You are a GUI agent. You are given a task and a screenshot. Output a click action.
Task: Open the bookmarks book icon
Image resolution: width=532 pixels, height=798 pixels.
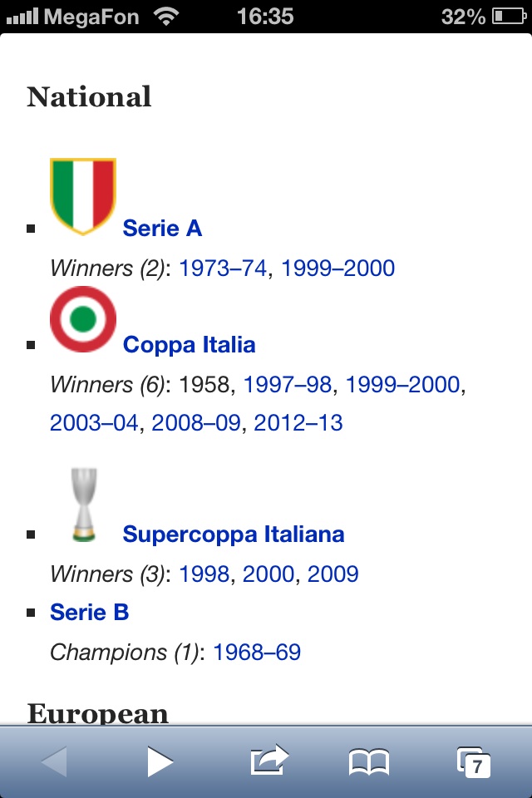point(369,761)
